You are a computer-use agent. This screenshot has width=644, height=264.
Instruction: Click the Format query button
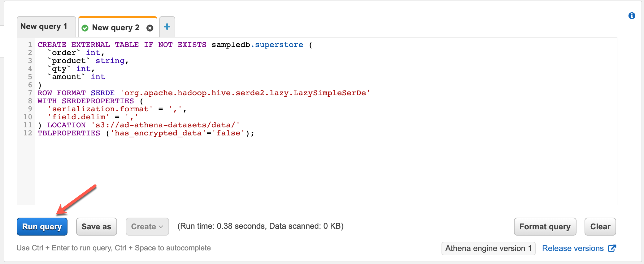545,227
